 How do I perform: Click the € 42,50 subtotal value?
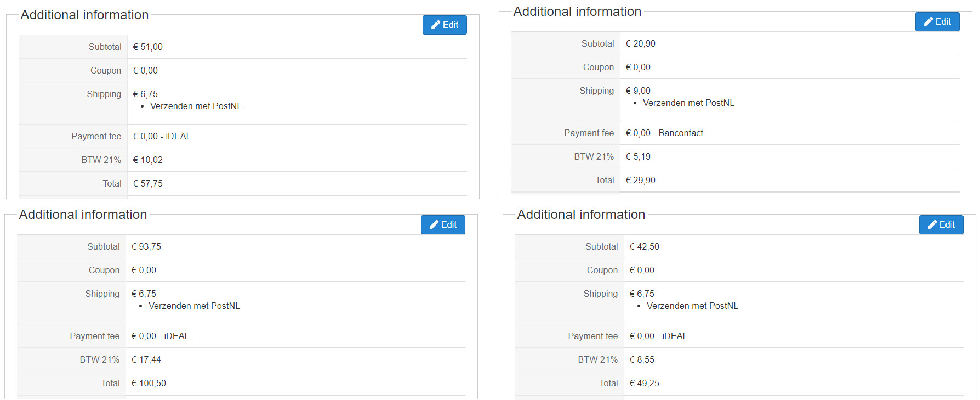644,246
